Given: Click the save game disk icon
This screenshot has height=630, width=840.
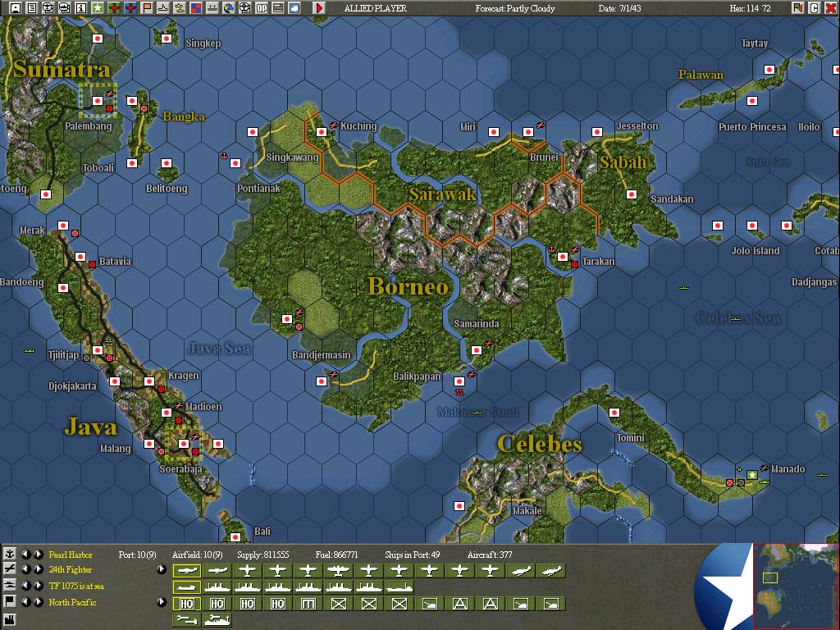Looking at the screenshot, I should pyautogui.click(x=16, y=7).
